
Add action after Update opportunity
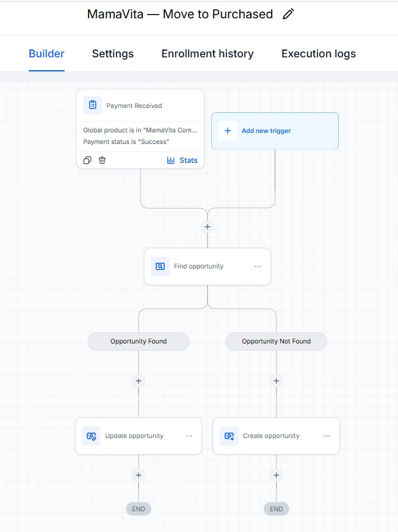[x=139, y=475]
